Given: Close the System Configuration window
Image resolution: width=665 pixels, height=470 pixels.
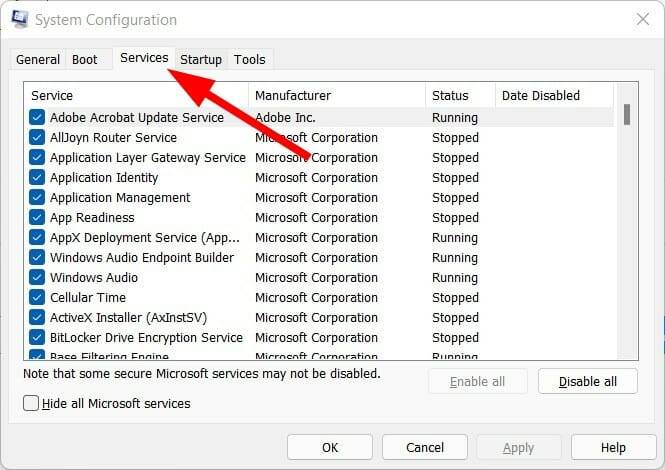Looking at the screenshot, I should point(641,19).
